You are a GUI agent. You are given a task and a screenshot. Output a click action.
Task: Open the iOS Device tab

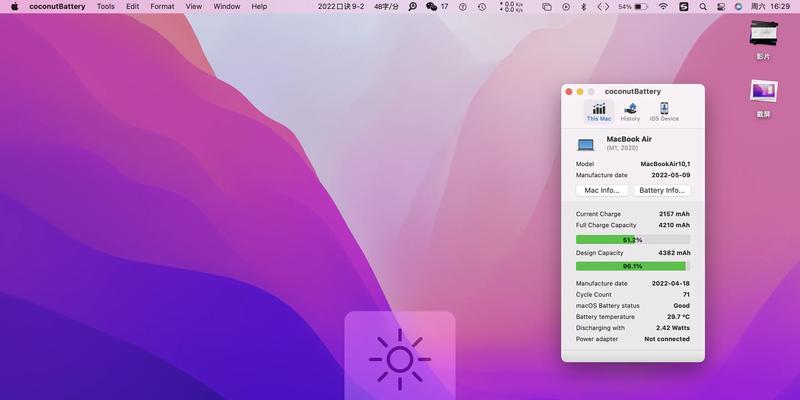pyautogui.click(x=664, y=112)
